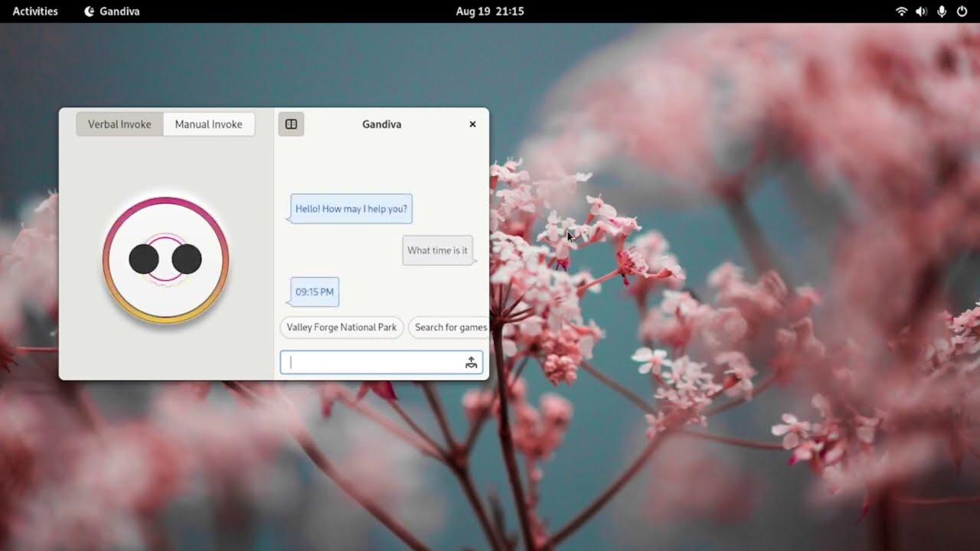
Task: Open the Gandiva app menu in top bar
Action: [112, 11]
